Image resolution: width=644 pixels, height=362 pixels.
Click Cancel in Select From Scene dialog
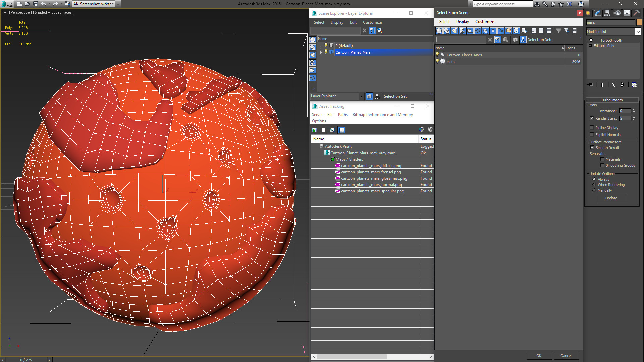coord(566,356)
